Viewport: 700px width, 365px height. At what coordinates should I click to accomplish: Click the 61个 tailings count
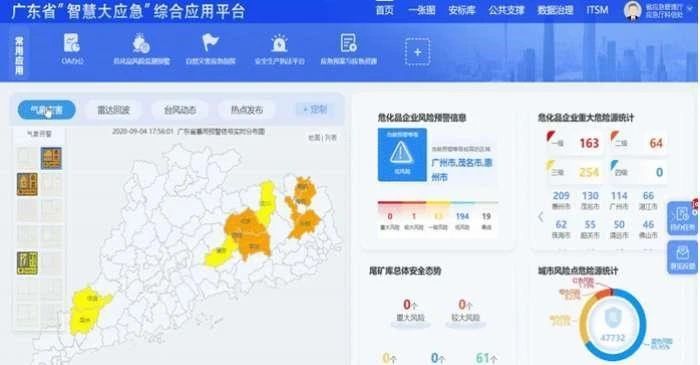pyautogui.click(x=486, y=358)
